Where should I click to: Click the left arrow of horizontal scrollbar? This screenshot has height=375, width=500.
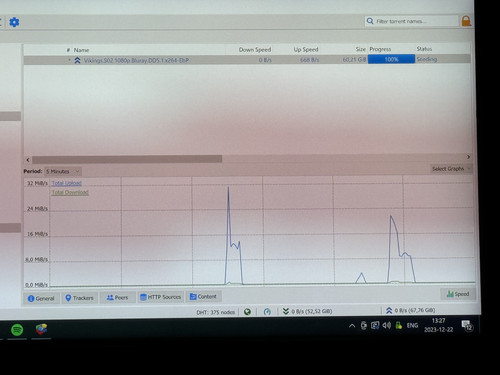pyautogui.click(x=28, y=160)
